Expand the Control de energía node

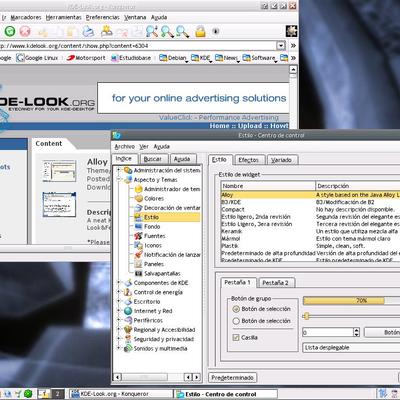click(118, 292)
